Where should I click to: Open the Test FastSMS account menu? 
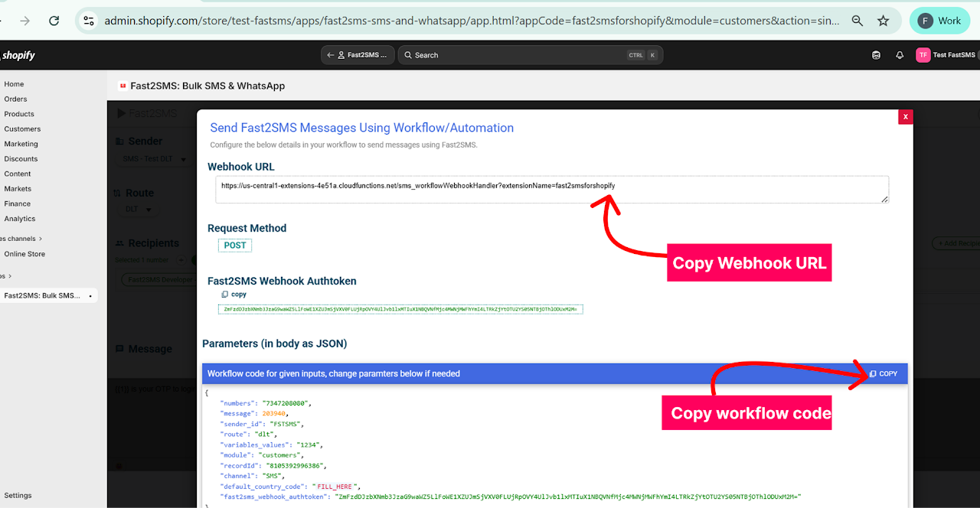tap(946, 55)
